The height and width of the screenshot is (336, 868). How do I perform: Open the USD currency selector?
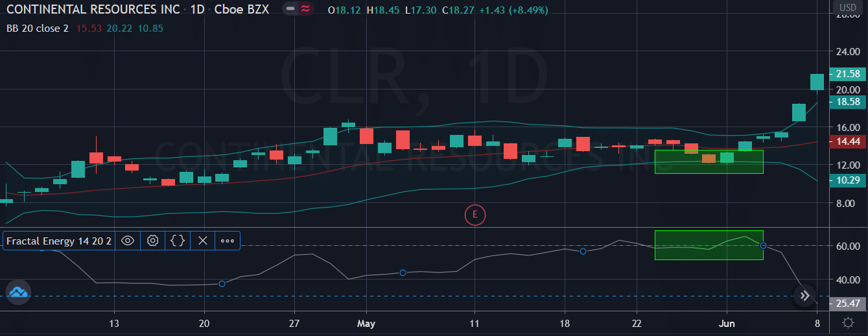click(848, 7)
